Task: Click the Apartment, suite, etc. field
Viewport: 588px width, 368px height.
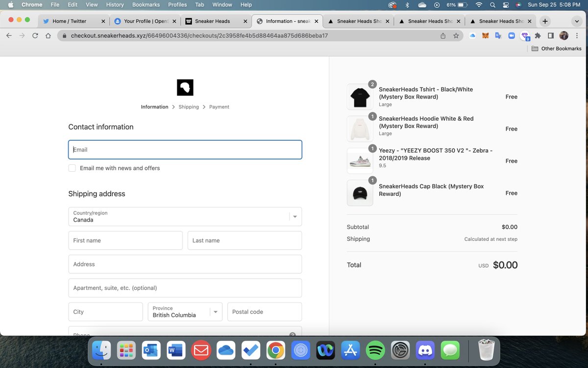Action: tap(185, 288)
